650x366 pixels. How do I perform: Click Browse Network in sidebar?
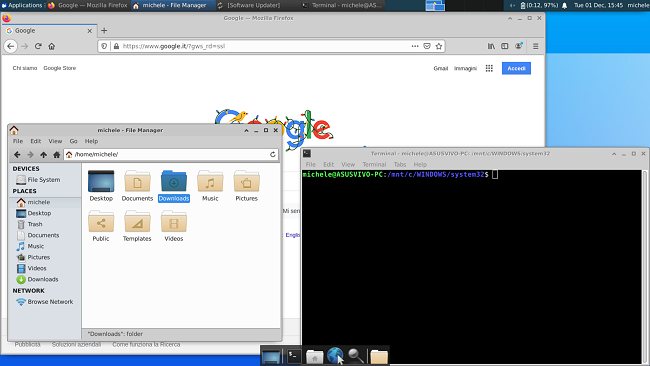pos(44,302)
